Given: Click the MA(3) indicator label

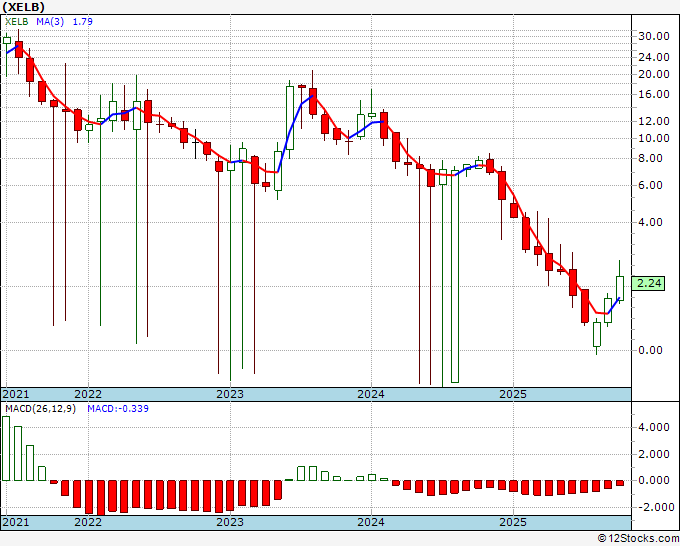Looking at the screenshot, I should [50, 22].
